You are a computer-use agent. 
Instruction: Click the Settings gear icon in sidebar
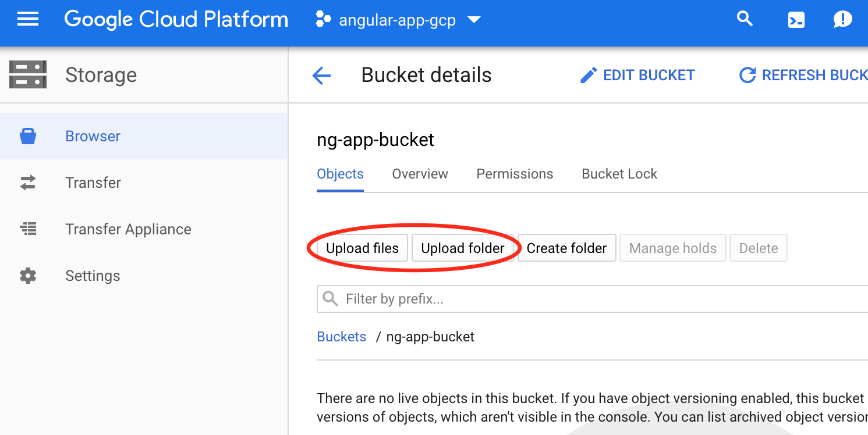[28, 276]
